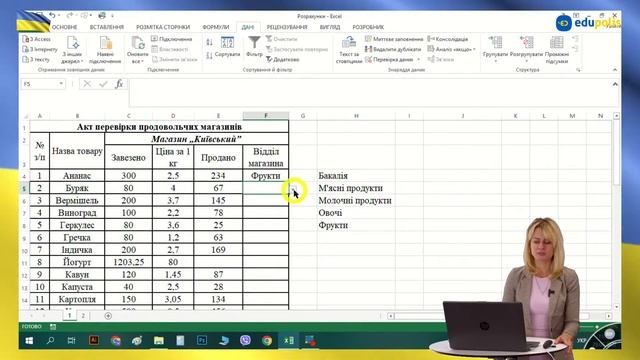Open the РОЗРОБНИК tab
The width and height of the screenshot is (640, 360).
368,27
